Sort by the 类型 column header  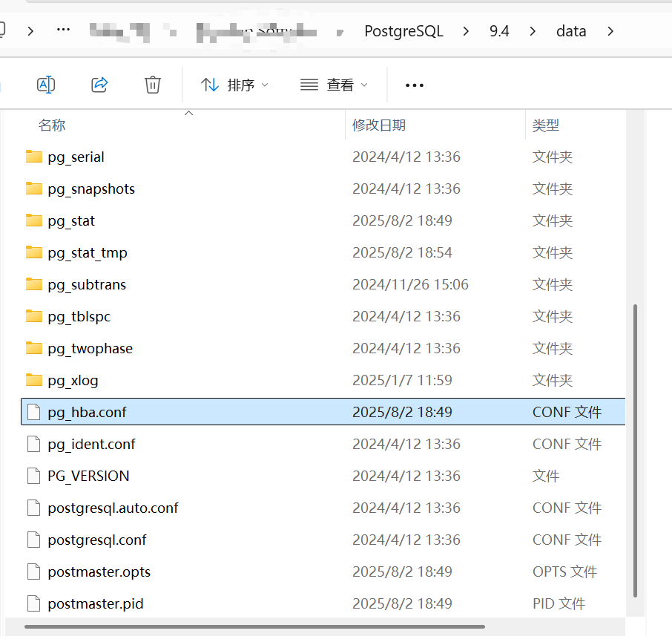(x=546, y=125)
